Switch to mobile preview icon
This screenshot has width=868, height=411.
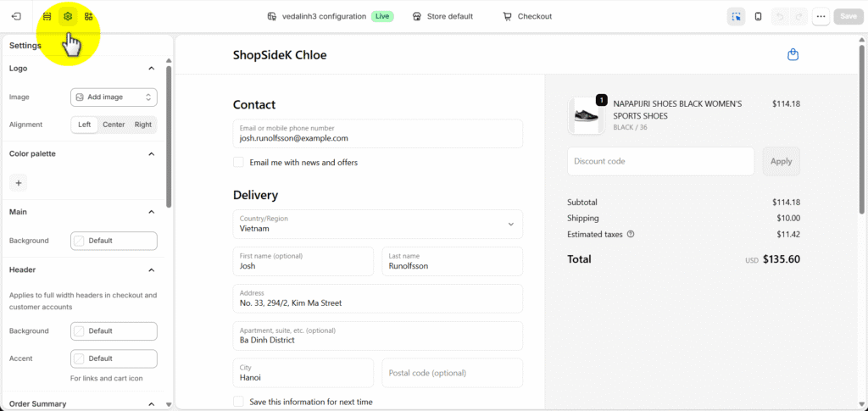759,17
